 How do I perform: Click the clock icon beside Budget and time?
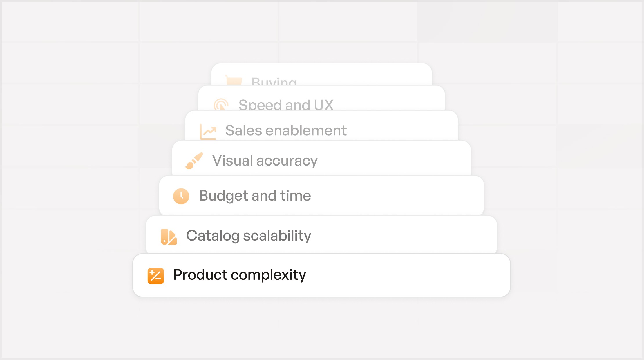(x=181, y=196)
